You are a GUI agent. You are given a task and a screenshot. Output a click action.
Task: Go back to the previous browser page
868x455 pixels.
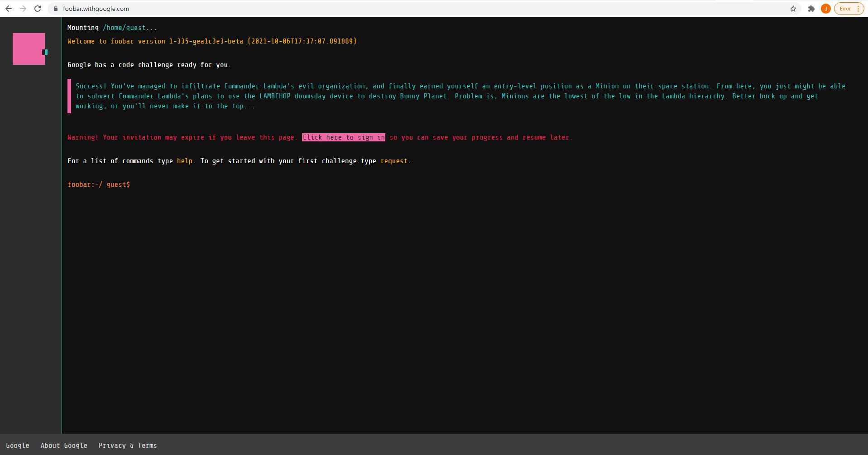coord(9,9)
